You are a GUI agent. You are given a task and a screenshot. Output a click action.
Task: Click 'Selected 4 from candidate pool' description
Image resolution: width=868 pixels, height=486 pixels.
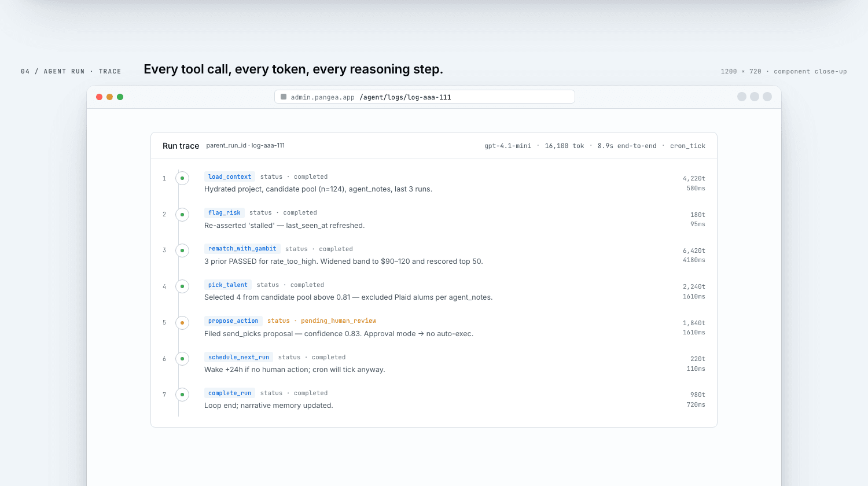pos(348,297)
